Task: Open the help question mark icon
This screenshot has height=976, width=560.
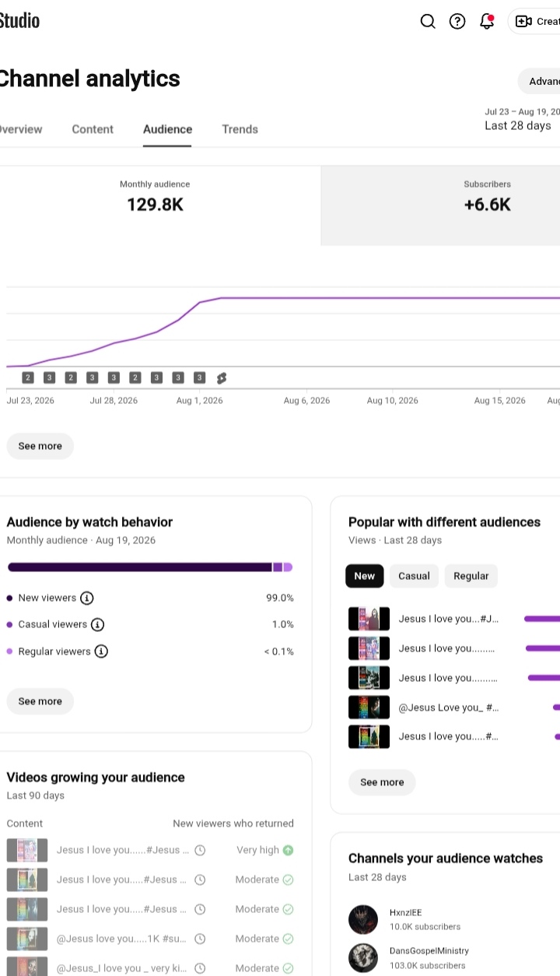Action: click(457, 21)
